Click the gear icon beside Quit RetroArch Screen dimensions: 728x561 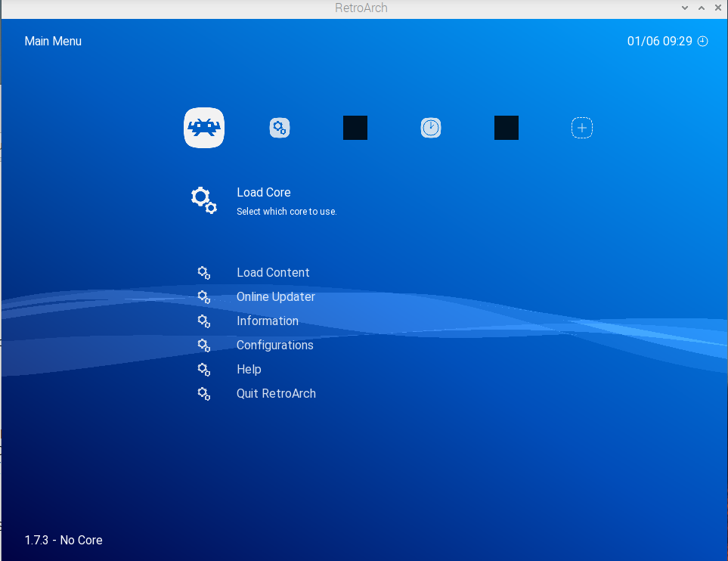click(x=203, y=394)
